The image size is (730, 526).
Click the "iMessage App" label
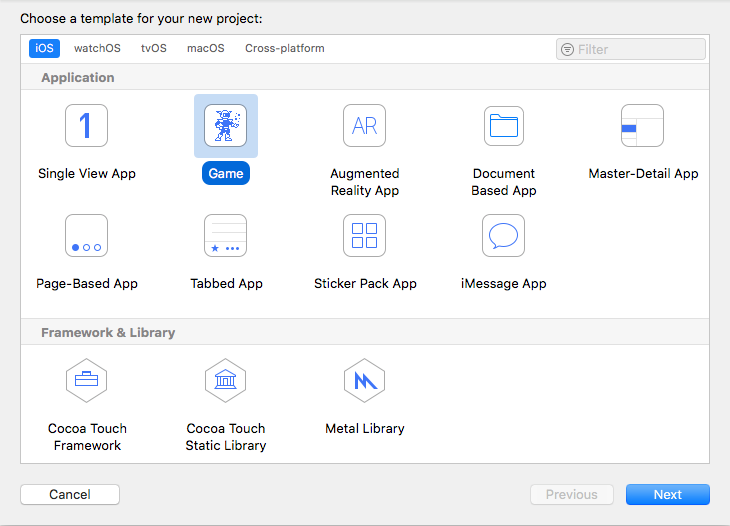coord(504,283)
